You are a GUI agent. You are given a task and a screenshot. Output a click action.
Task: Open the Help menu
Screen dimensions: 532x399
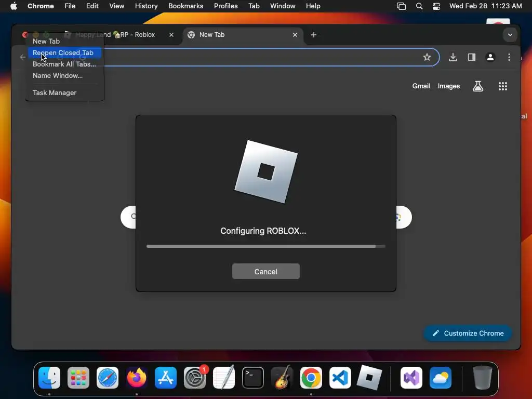[313, 6]
